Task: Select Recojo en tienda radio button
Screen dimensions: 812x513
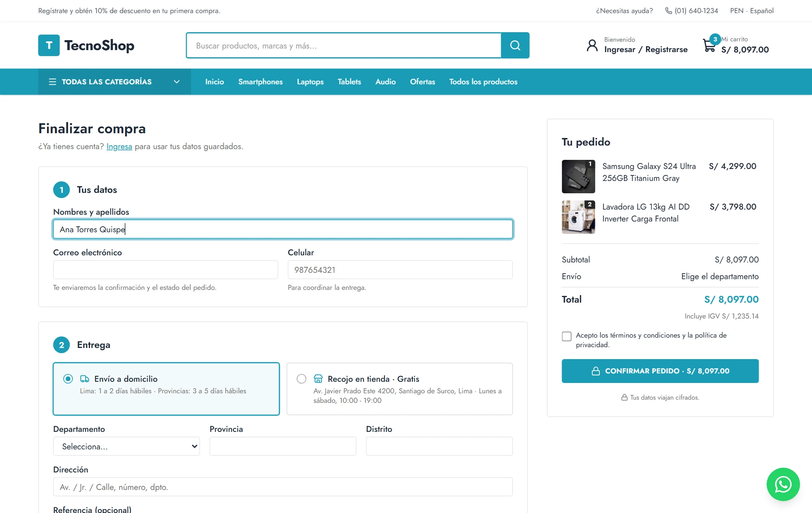Action: coord(301,379)
